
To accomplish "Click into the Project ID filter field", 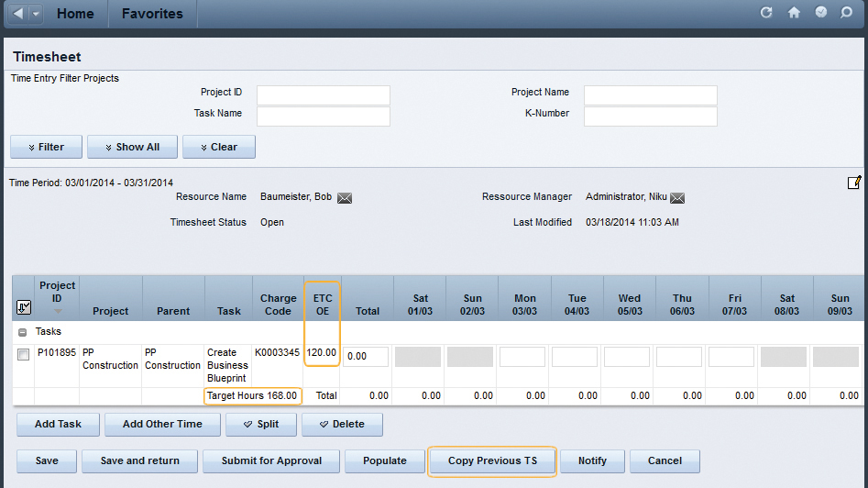I will [323, 95].
